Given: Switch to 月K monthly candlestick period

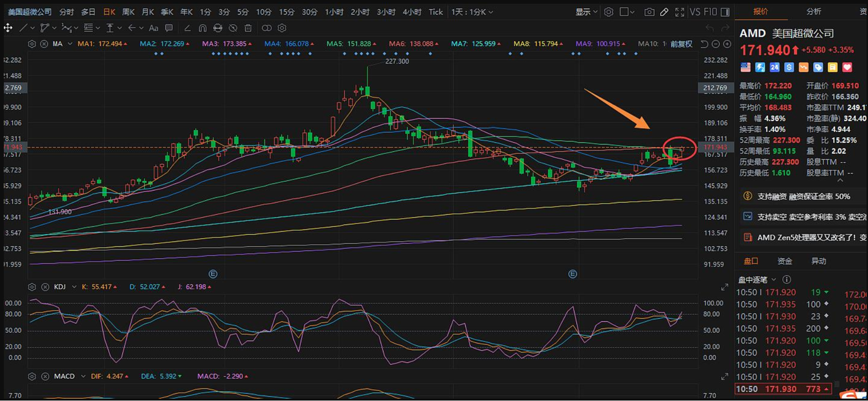Looking at the screenshot, I should click(148, 12).
